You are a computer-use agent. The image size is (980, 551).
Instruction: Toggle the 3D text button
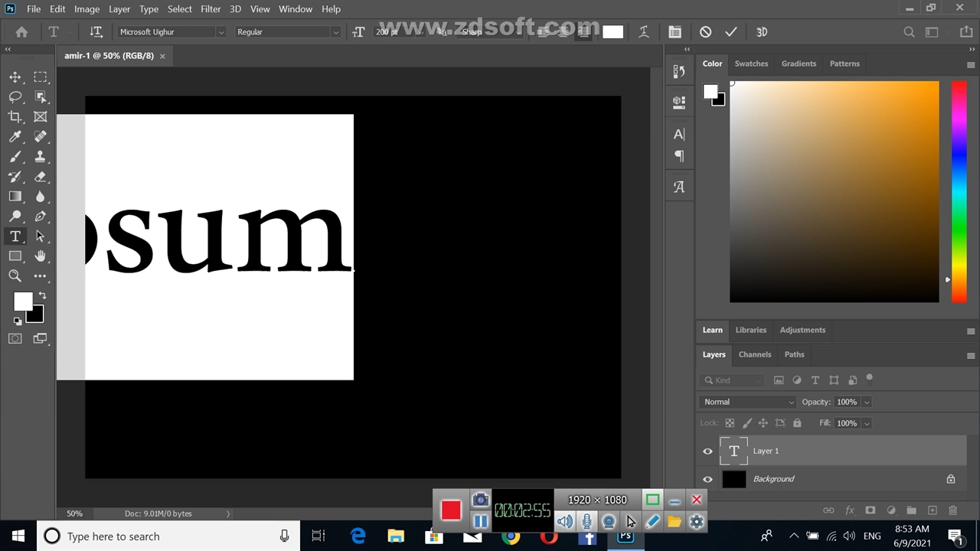(x=762, y=32)
